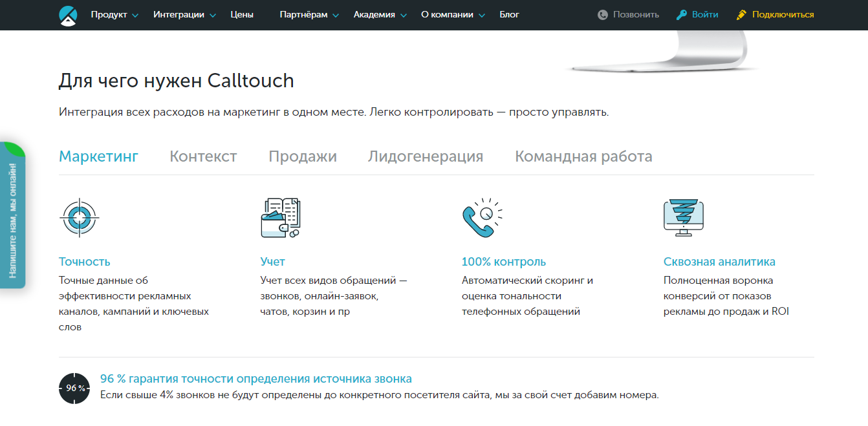Switch to the Командная работа tab
The height and width of the screenshot is (426, 868).
(x=583, y=156)
